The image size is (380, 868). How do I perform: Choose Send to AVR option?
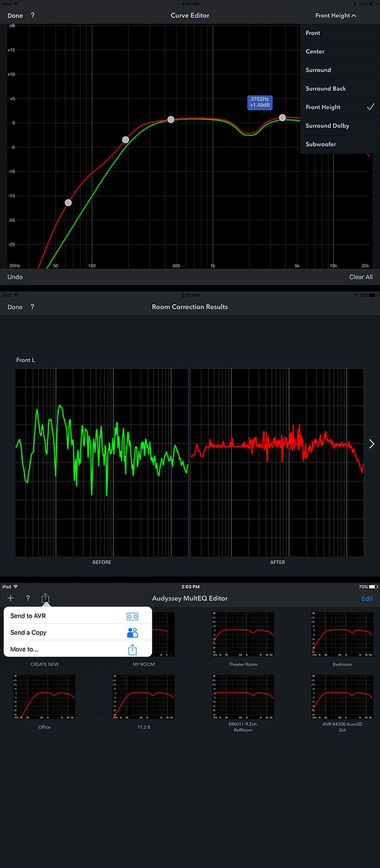(x=77, y=616)
